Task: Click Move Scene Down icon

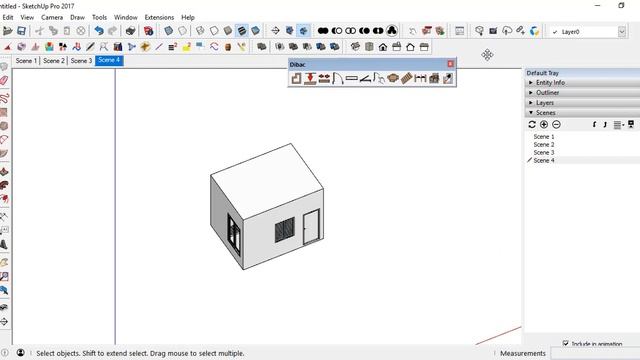Action: [x=605, y=124]
